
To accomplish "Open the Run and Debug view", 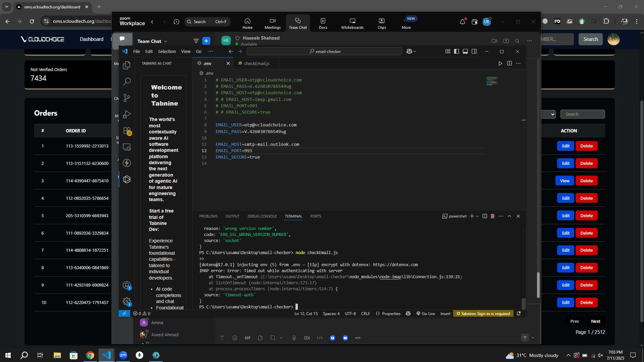I will point(127,114).
